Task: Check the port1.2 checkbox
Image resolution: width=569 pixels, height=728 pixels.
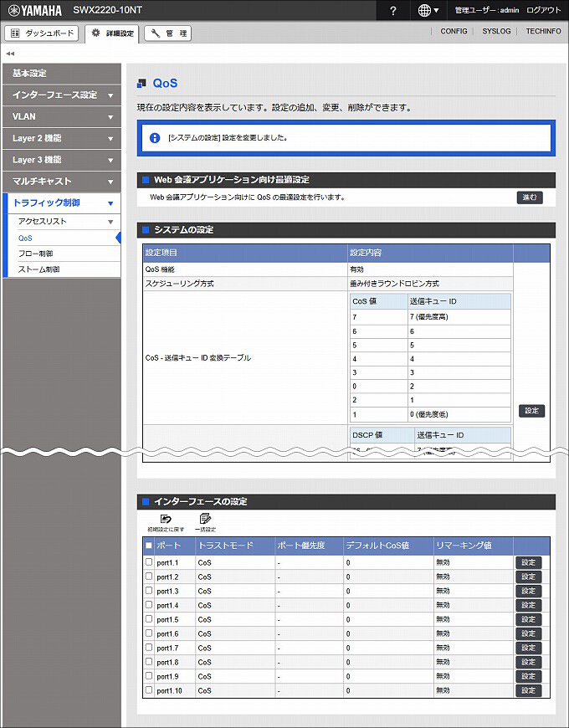Action: [148, 577]
